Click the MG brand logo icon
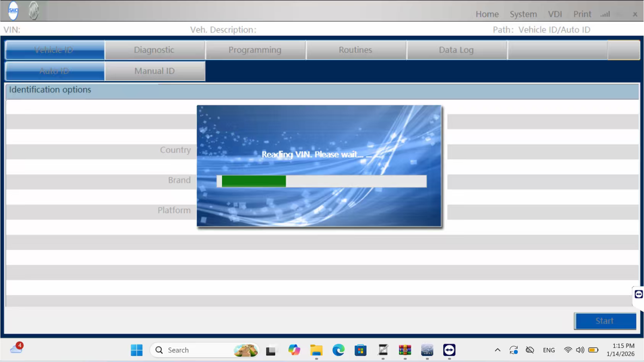This screenshot has height=362, width=644. click(34, 10)
